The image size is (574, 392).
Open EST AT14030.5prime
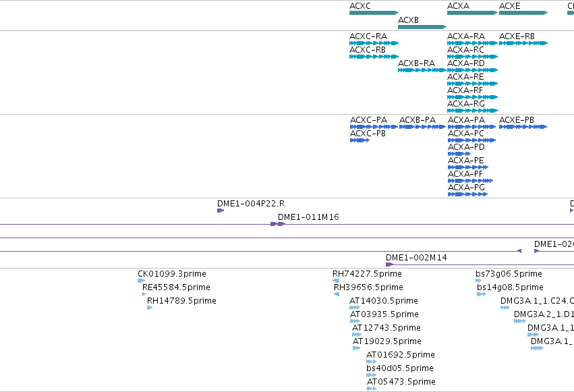pos(355,308)
